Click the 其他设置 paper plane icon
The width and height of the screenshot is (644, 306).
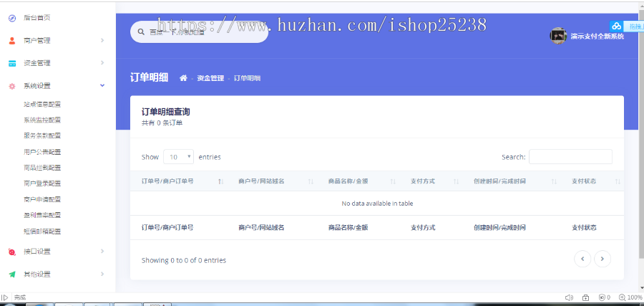click(12, 274)
